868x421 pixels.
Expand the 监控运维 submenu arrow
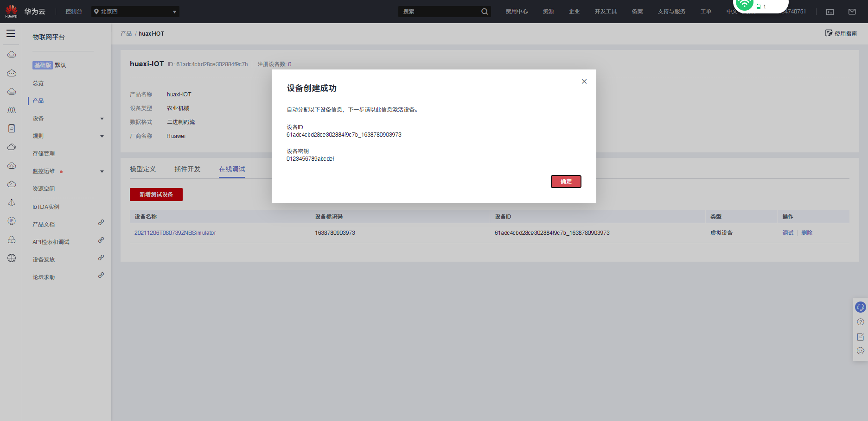tap(102, 171)
